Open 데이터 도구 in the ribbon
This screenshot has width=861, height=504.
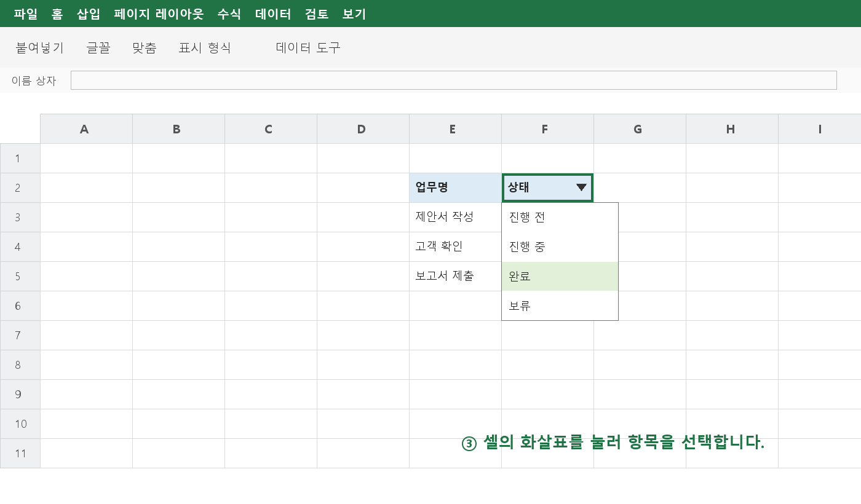point(308,48)
